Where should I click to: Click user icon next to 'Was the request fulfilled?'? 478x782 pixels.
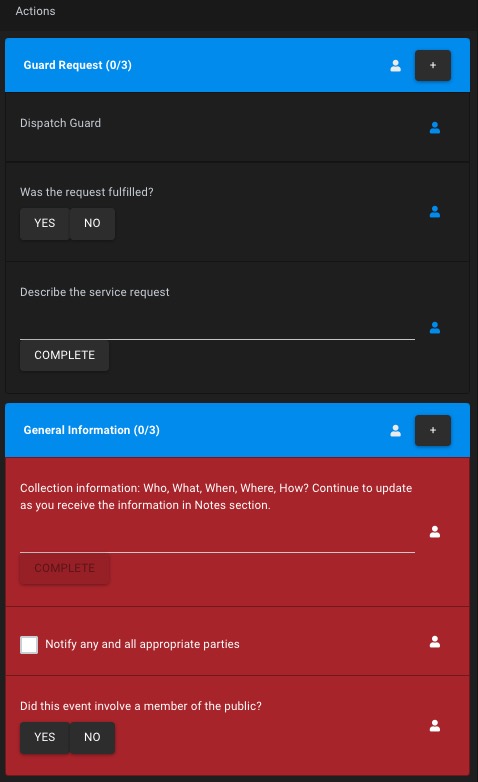click(435, 212)
